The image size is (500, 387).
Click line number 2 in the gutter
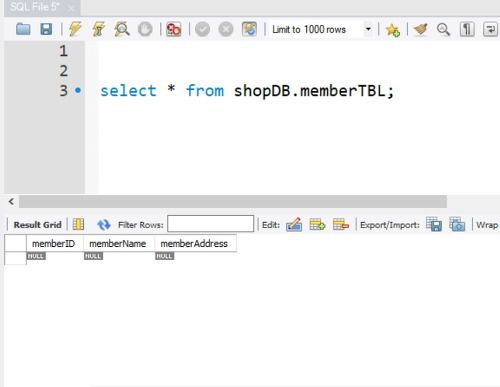click(x=63, y=71)
